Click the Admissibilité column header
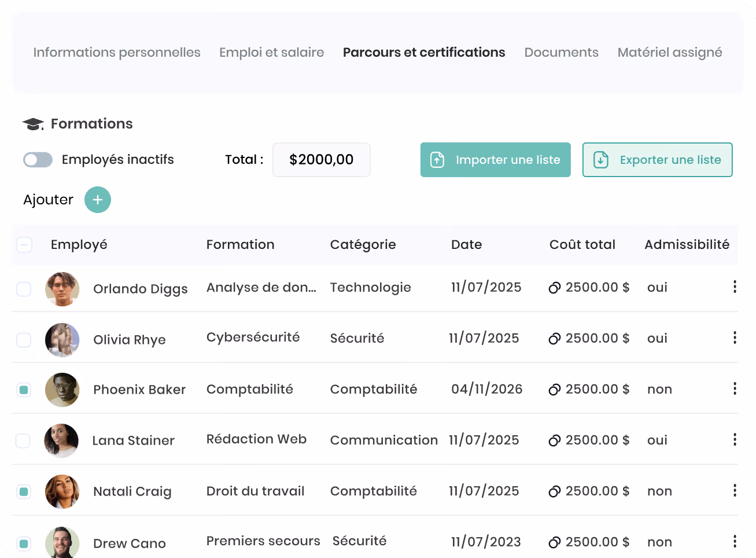The image size is (756, 558). (687, 244)
